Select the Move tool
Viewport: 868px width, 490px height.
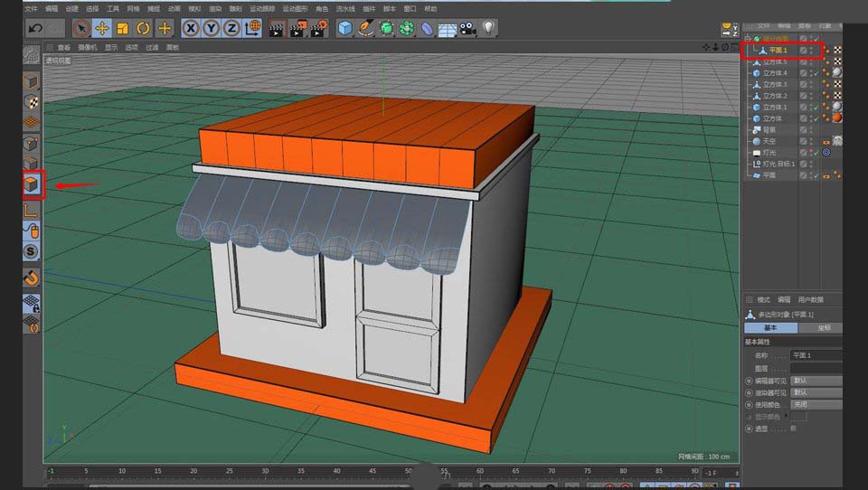(102, 28)
